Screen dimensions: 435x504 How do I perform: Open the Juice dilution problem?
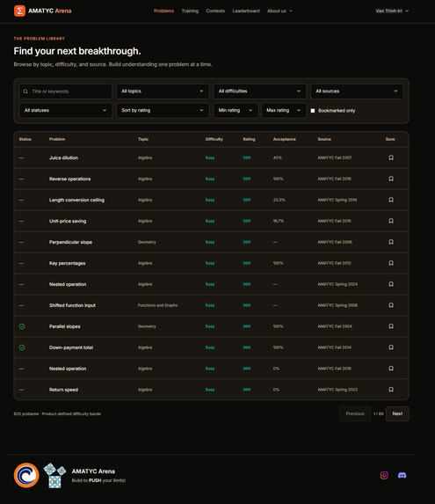coord(63,157)
